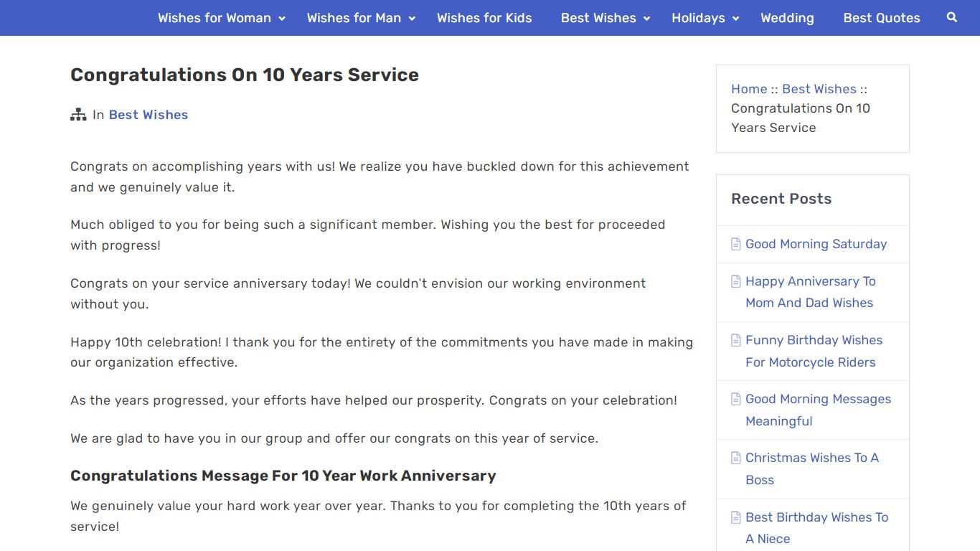Click document icon beside Best Birthday Wishes Niece
This screenshot has width=980, height=551.
[735, 517]
